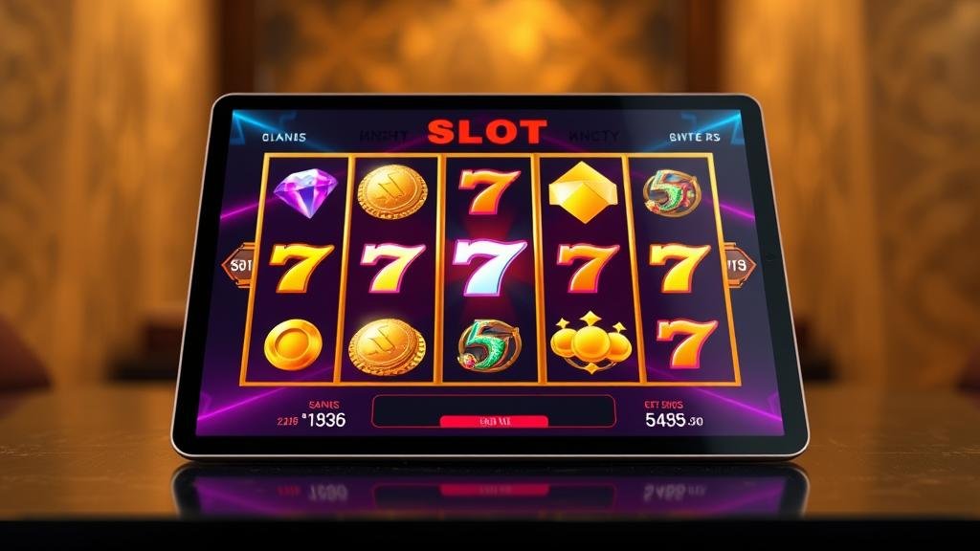Click the 5495.50 balance display
The height and width of the screenshot is (551, 980).
674,420
